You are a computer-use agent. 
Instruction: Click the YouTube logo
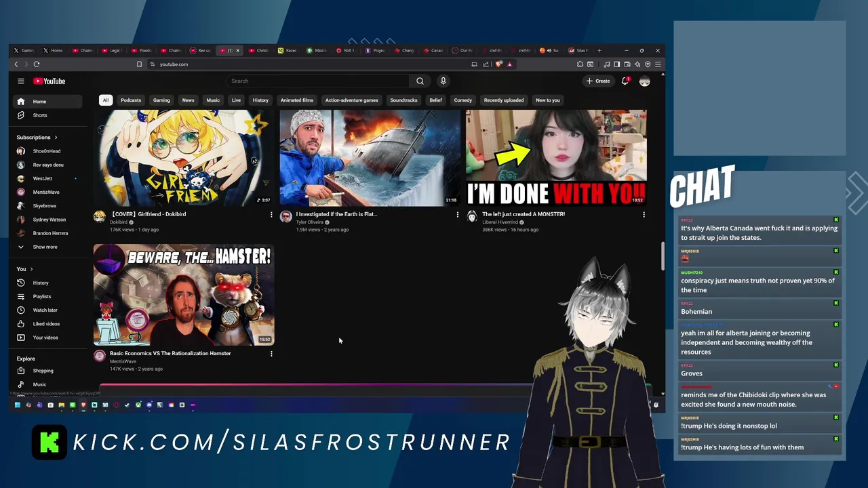tap(50, 81)
